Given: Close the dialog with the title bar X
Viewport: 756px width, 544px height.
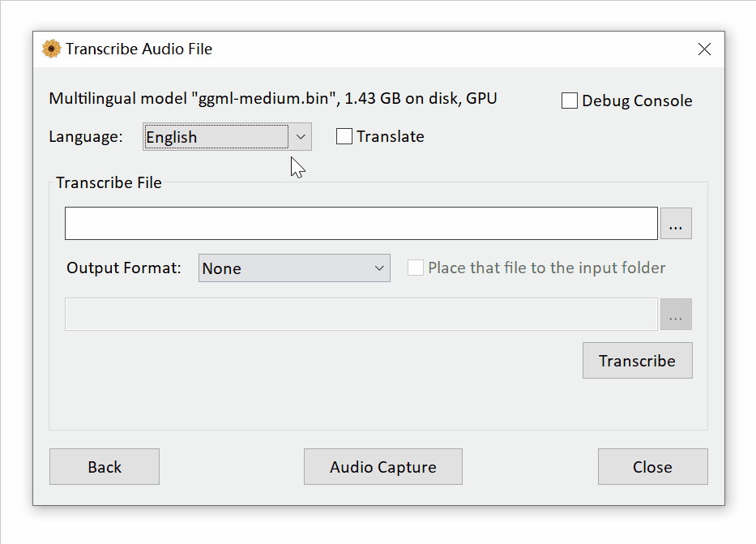Looking at the screenshot, I should [704, 49].
